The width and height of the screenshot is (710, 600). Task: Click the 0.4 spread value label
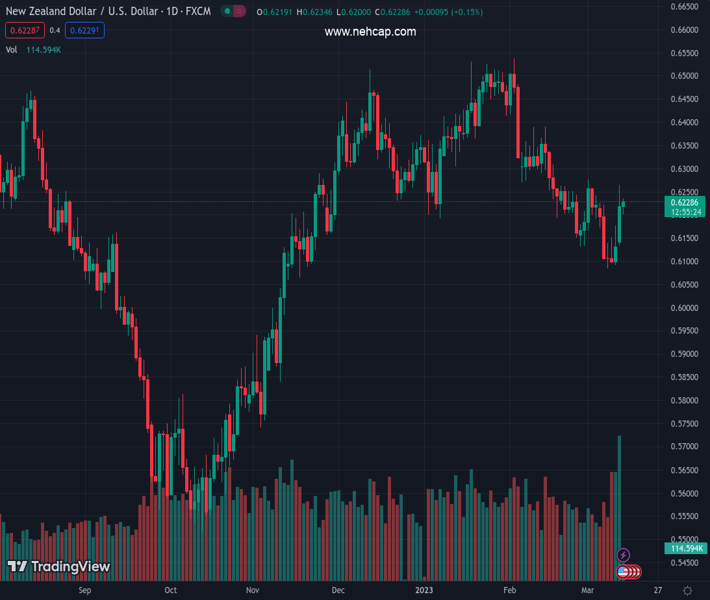(x=55, y=30)
